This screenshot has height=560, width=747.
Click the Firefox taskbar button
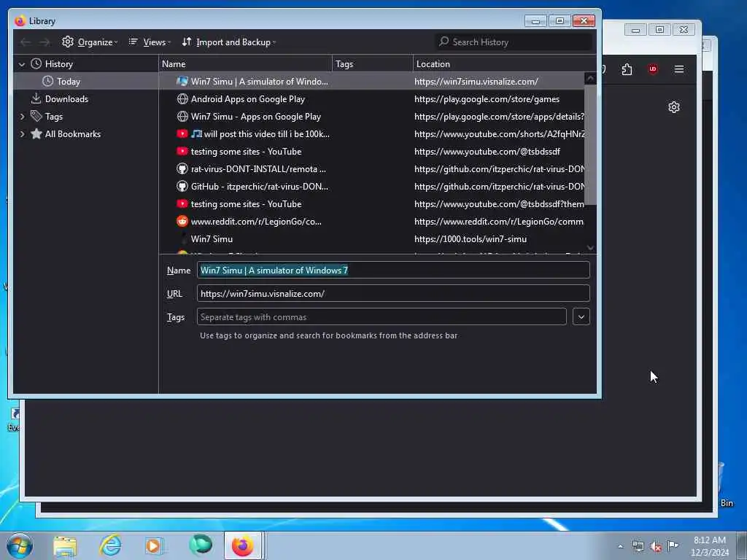(244, 545)
